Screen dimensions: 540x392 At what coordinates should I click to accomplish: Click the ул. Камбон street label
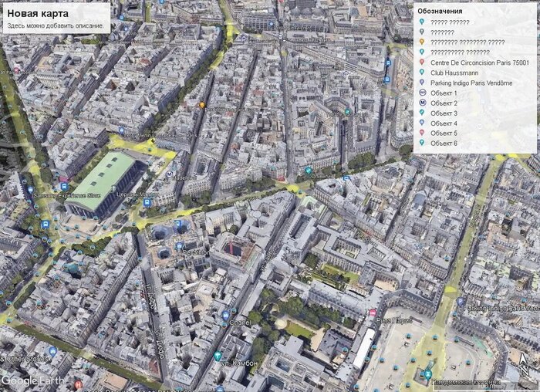(239, 363)
